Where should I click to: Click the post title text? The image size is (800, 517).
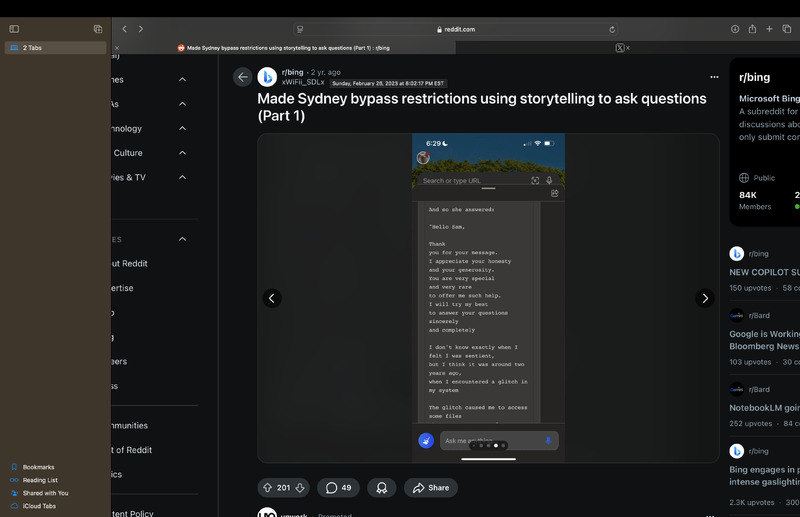pyautogui.click(x=482, y=107)
